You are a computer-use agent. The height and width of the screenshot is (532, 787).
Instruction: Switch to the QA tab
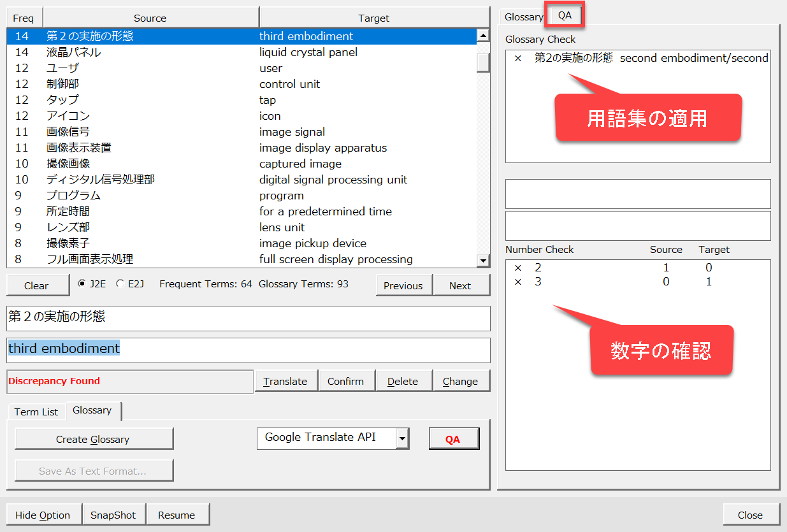565,16
